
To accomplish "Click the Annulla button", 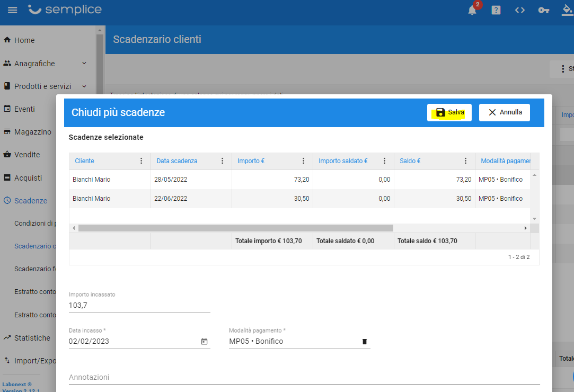I will tap(505, 112).
